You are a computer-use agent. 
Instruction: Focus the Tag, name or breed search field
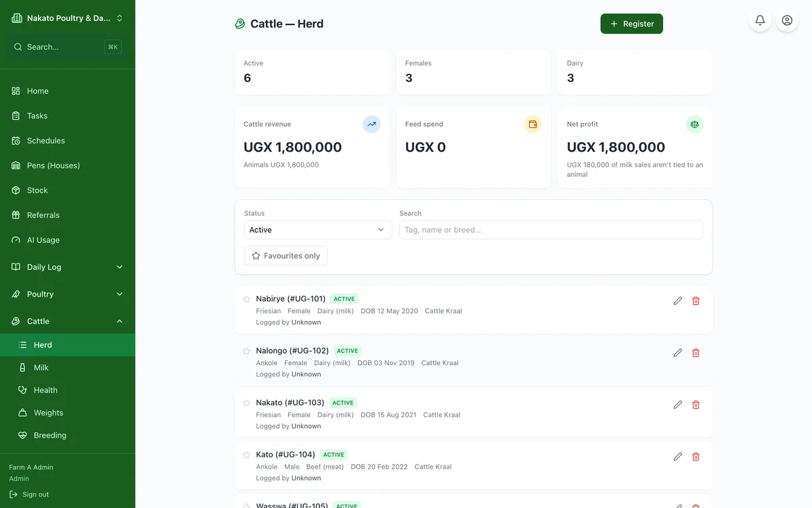[551, 230]
